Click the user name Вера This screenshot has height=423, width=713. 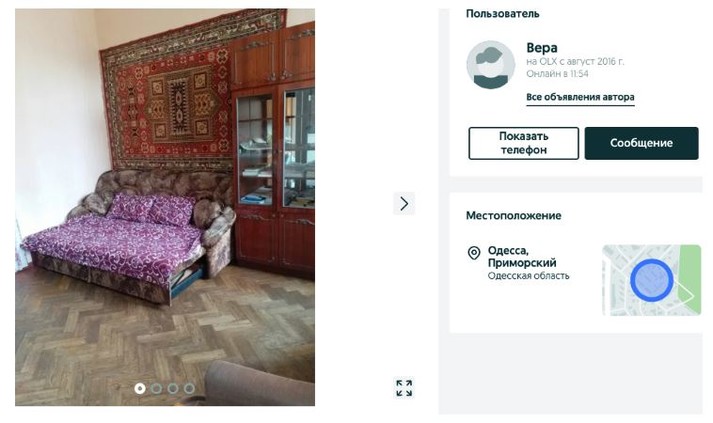click(542, 48)
